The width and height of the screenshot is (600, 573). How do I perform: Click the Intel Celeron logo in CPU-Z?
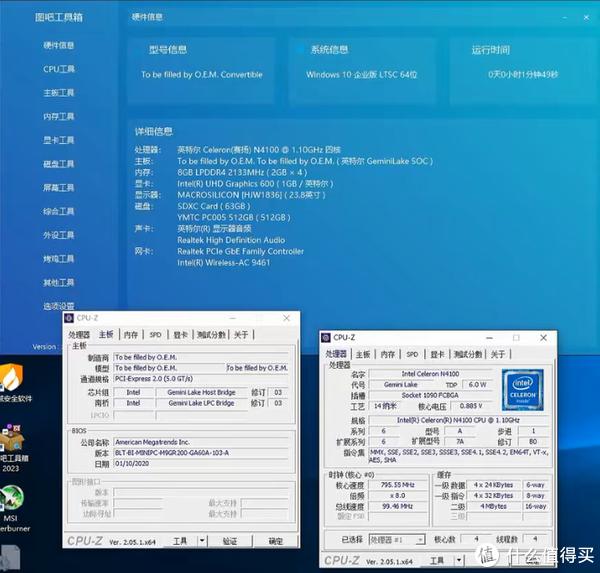523,389
